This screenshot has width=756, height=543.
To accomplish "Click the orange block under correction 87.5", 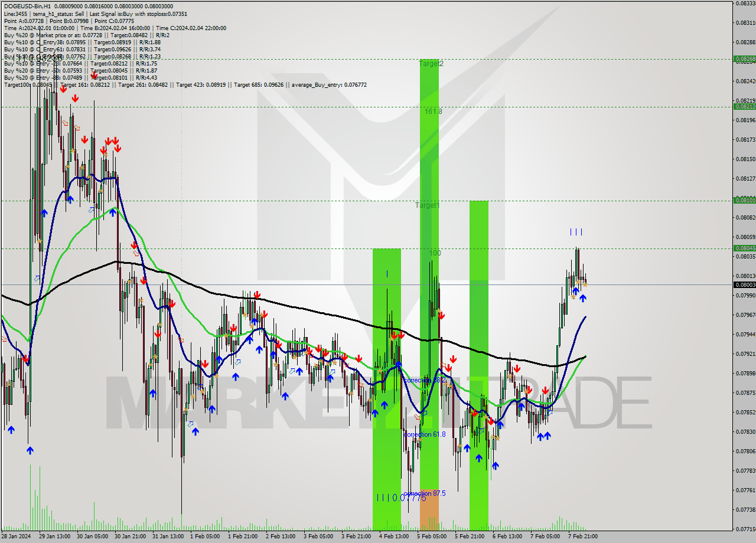I will click(429, 510).
